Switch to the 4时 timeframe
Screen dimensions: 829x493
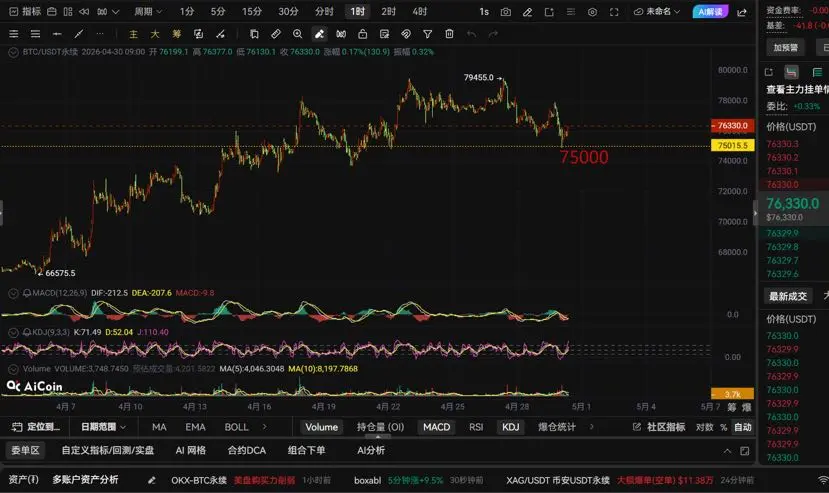[x=420, y=11]
